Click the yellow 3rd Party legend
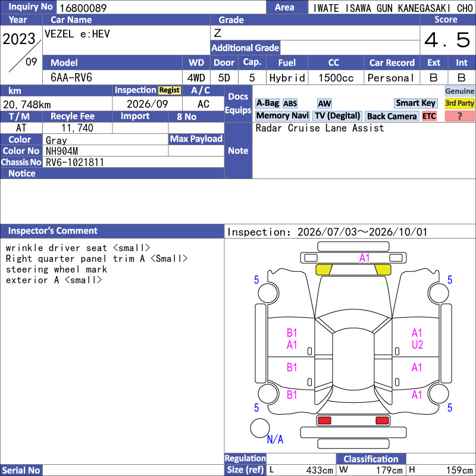Screen dimensions: 476x476 [459, 103]
